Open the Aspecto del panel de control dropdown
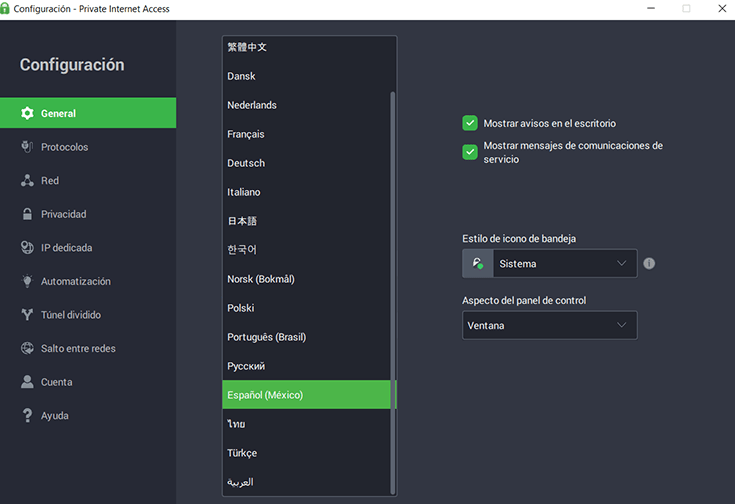 click(x=550, y=325)
